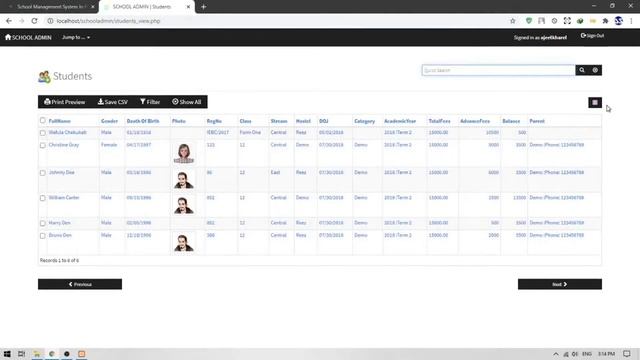Sort by Gender column header
Viewport: 640px width, 360px height.
[109, 121]
